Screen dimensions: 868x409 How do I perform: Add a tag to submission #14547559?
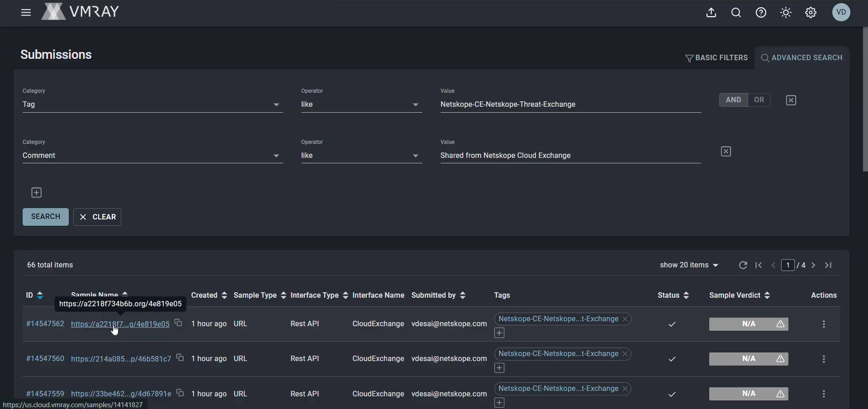pos(499,403)
